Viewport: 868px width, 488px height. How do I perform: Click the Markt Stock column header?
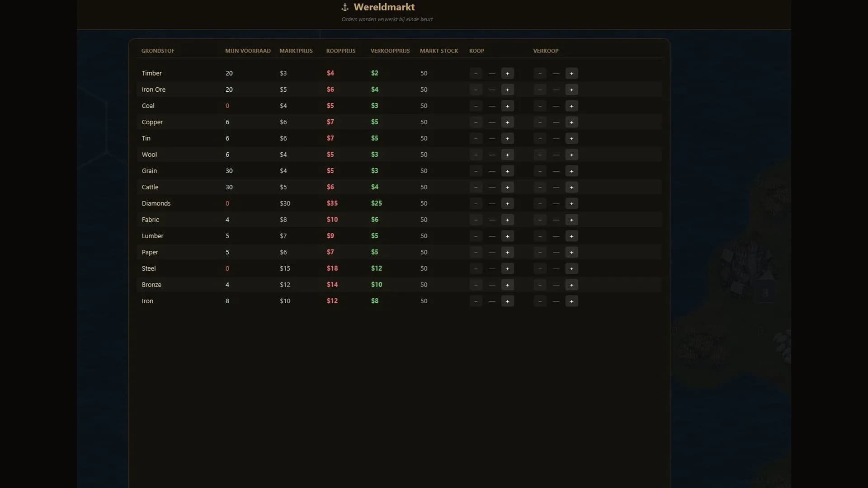(439, 51)
